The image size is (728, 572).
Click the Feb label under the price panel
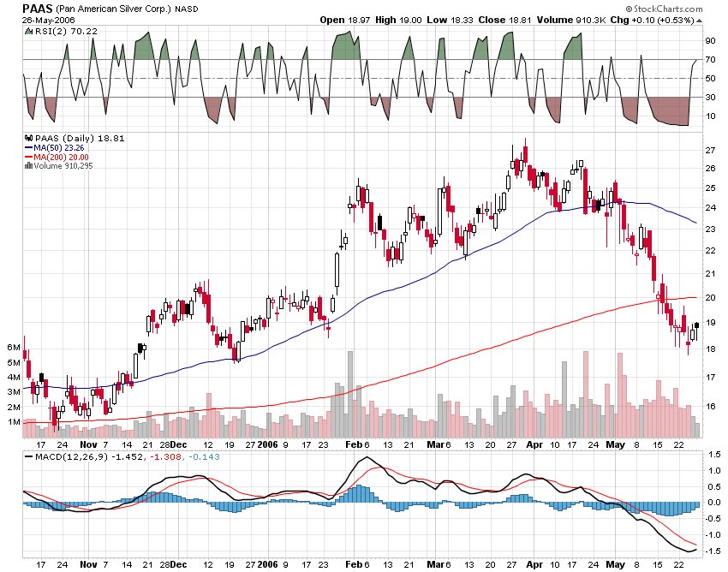[354, 444]
